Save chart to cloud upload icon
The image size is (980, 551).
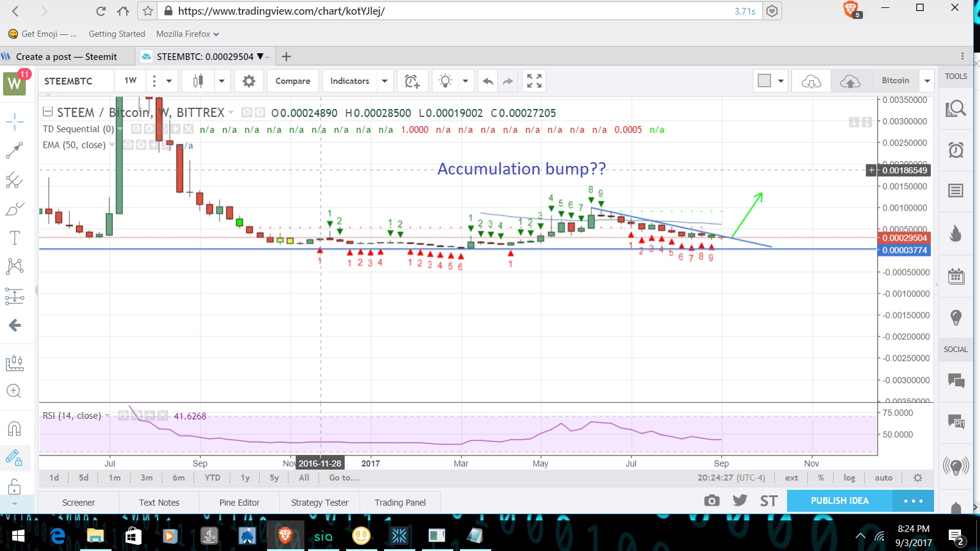tap(850, 81)
